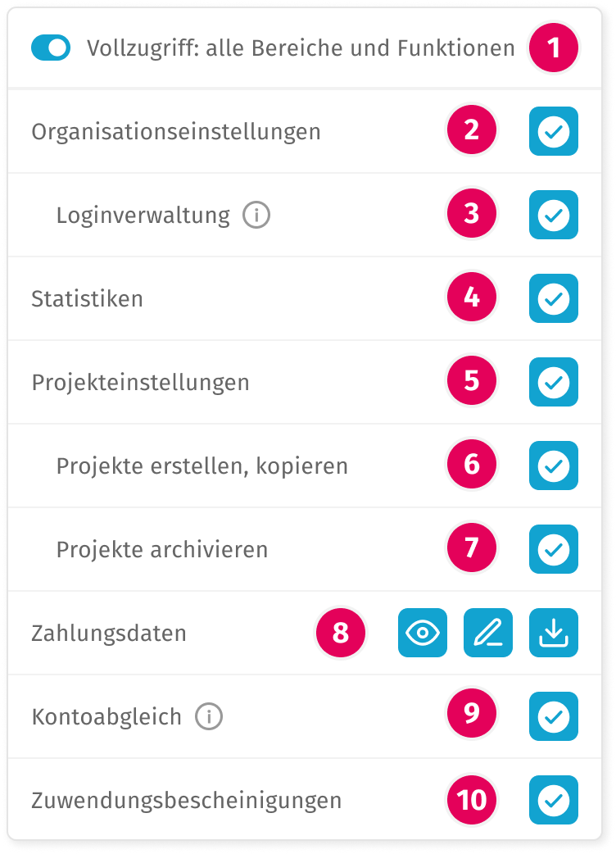Open the info icon beside Kontoabgleich
This screenshot has height=854, width=616.
pos(209,717)
